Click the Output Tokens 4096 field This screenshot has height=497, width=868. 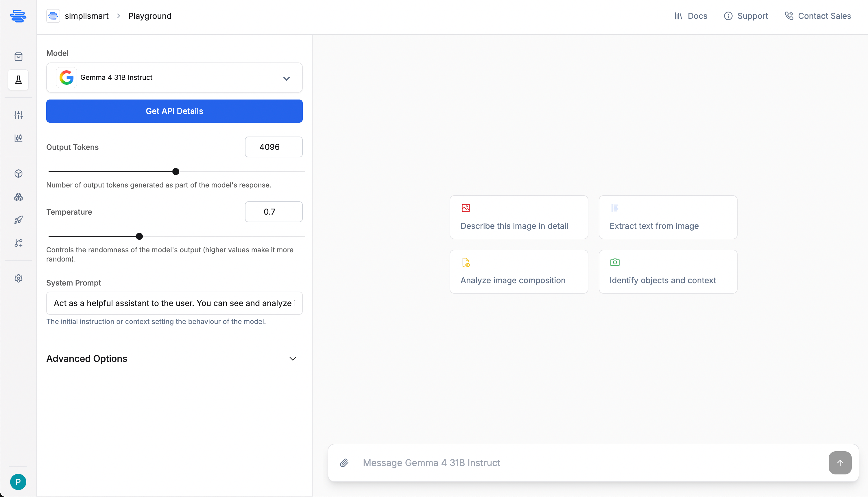[274, 147]
